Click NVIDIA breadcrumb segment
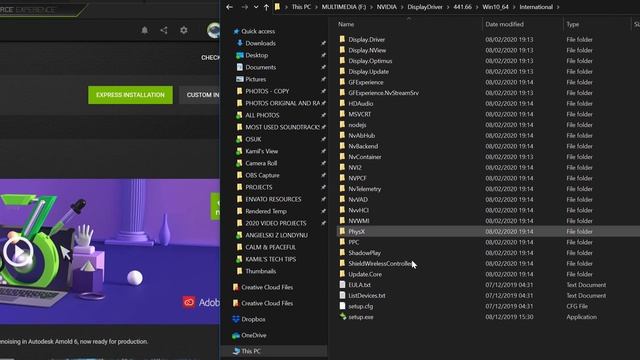The image size is (640, 360). [387, 7]
